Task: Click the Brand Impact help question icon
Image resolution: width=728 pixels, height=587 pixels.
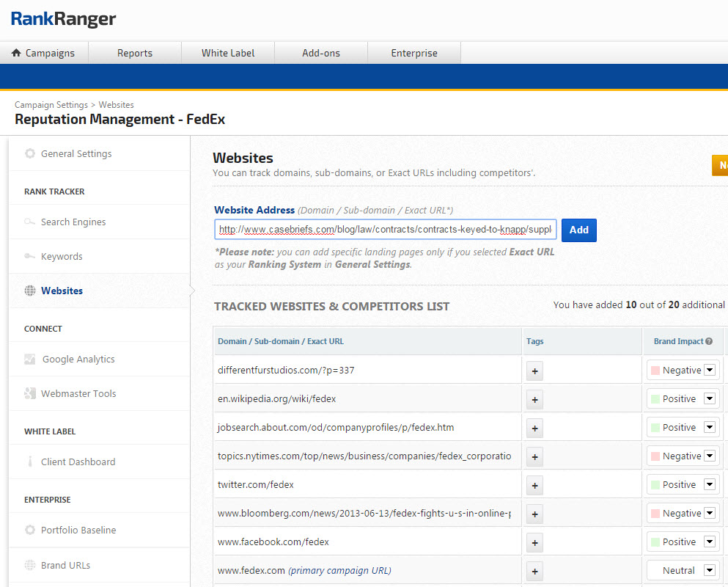Action: click(x=709, y=341)
